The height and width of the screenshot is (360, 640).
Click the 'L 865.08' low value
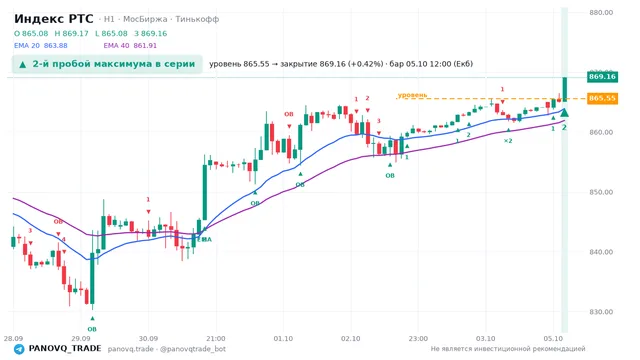(111, 33)
